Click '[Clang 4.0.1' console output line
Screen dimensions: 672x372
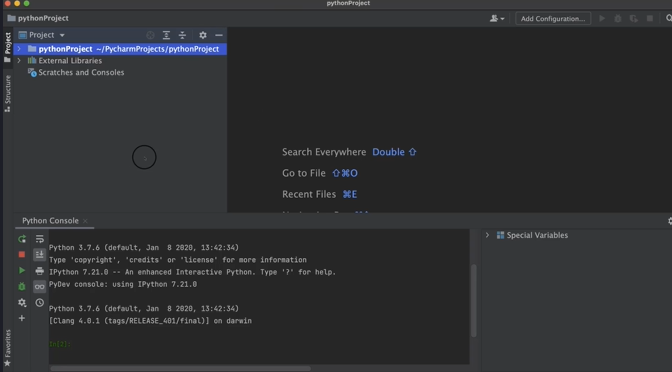(150, 321)
